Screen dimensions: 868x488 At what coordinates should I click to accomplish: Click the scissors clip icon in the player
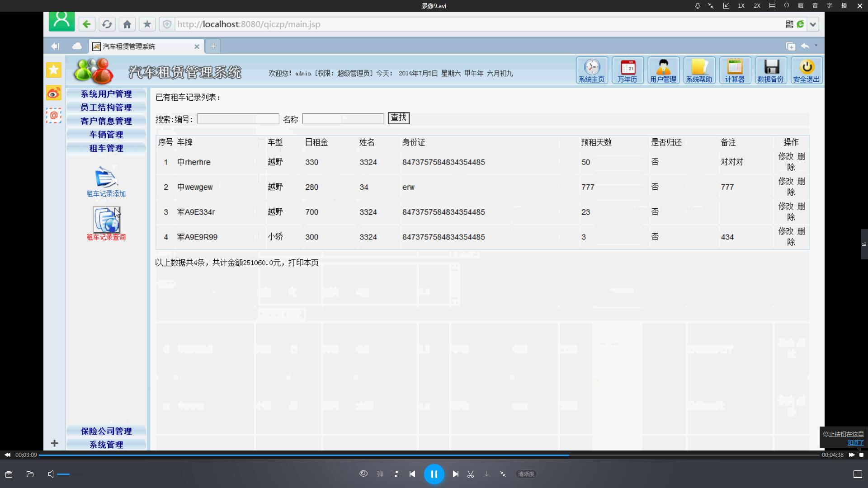point(471,474)
